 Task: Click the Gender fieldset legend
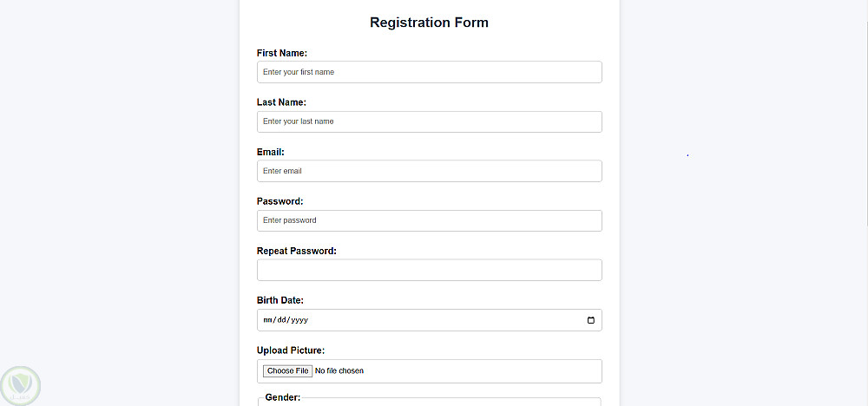pyautogui.click(x=283, y=397)
